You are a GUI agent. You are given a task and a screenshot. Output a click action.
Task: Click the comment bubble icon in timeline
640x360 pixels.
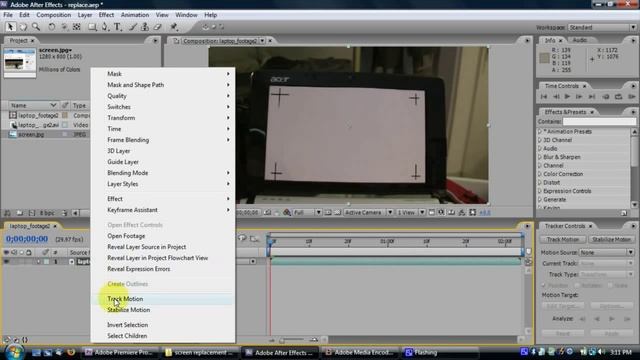tap(242, 238)
